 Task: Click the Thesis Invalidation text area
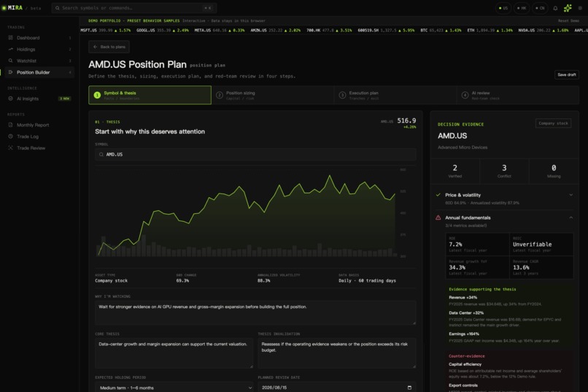[337, 353]
